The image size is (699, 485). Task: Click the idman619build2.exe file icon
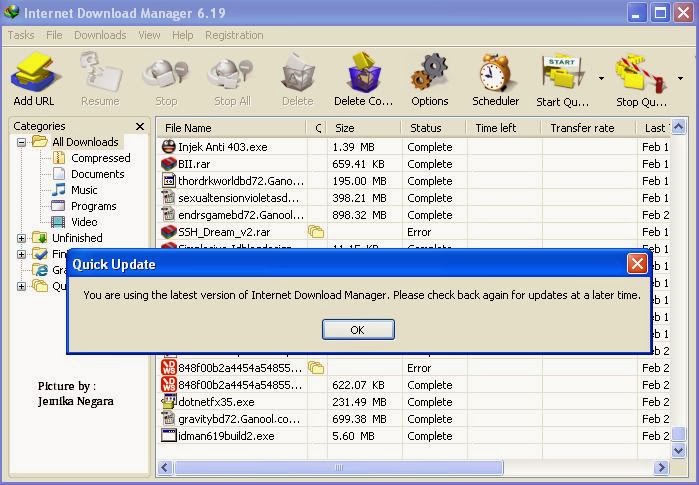(169, 436)
